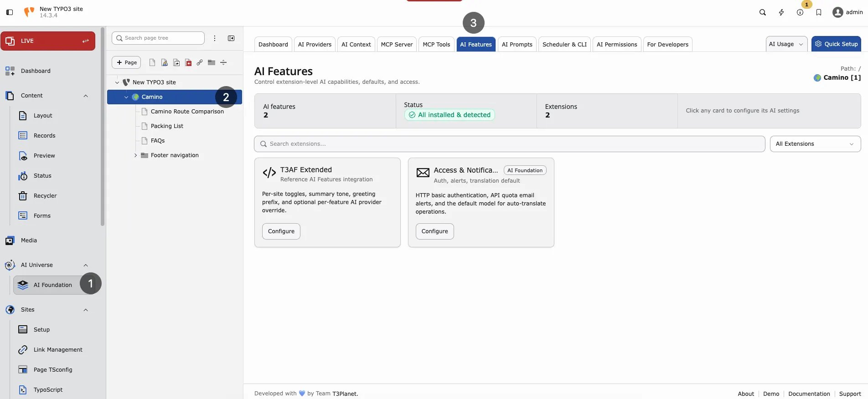The image size is (868, 399).
Task: Select the Packing List page
Action: coord(167,126)
